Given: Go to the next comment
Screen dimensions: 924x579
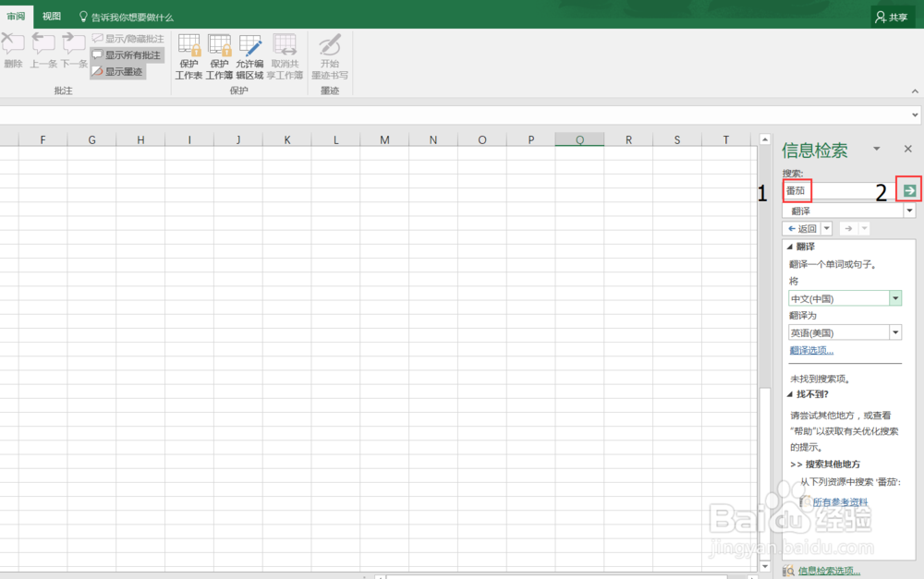Looking at the screenshot, I should click(74, 51).
